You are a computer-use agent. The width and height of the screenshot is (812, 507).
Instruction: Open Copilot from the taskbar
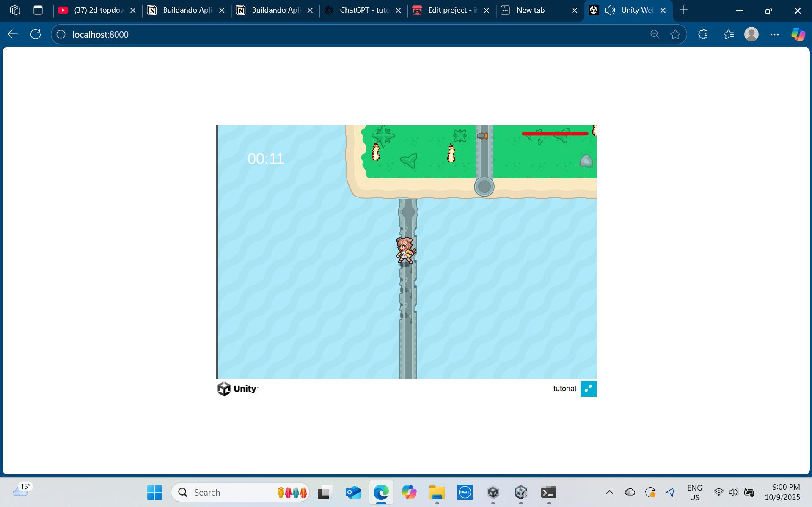409,492
